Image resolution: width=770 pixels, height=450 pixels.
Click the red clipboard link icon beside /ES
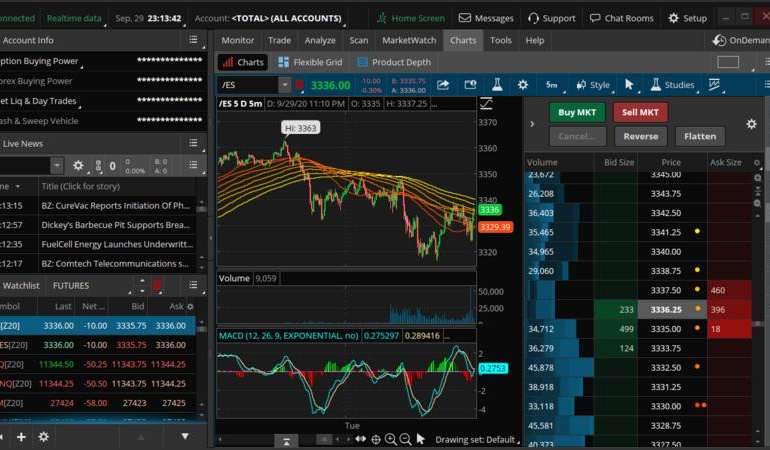299,85
